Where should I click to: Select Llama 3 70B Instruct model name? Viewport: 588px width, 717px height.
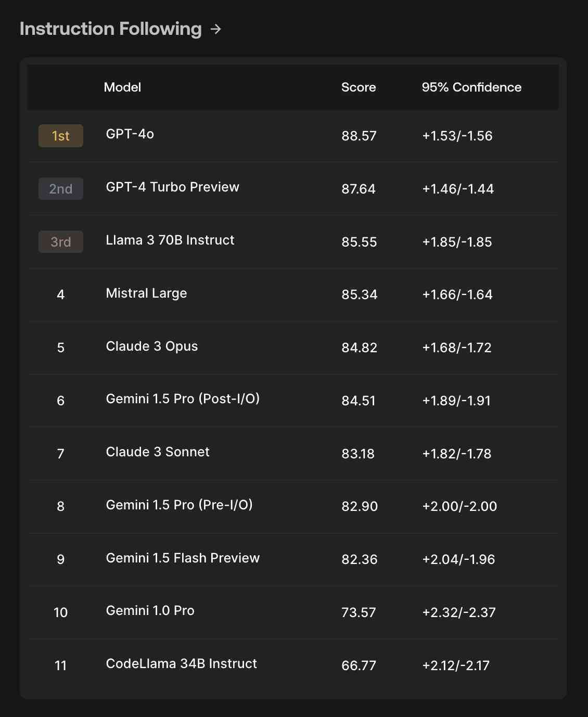tap(170, 240)
